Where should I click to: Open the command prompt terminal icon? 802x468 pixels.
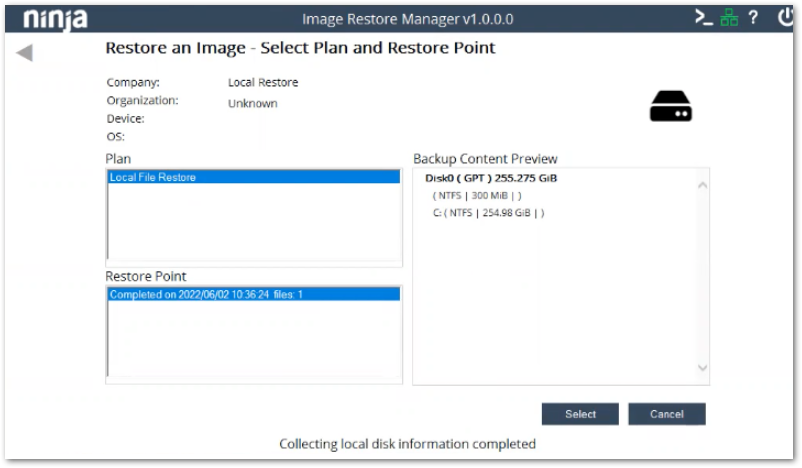point(704,18)
